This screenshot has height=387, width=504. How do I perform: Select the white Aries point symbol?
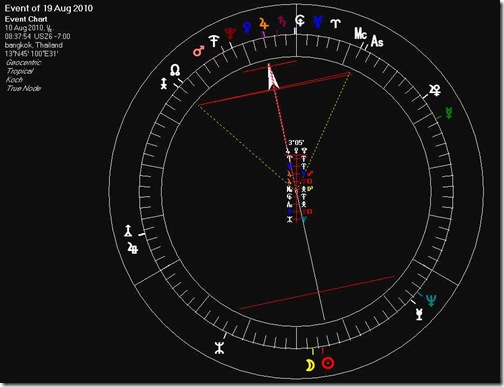[335, 24]
